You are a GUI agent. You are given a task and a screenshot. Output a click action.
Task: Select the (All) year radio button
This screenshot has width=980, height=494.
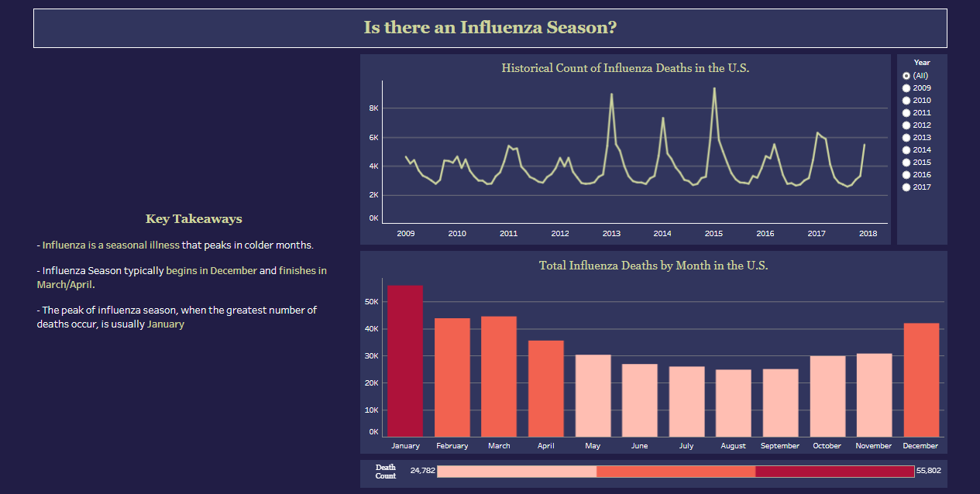click(x=906, y=75)
